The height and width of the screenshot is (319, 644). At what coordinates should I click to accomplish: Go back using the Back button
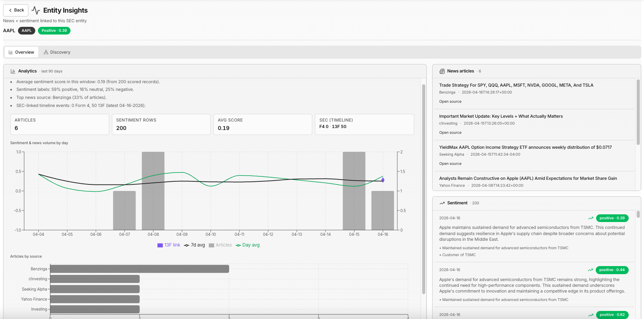point(16,10)
